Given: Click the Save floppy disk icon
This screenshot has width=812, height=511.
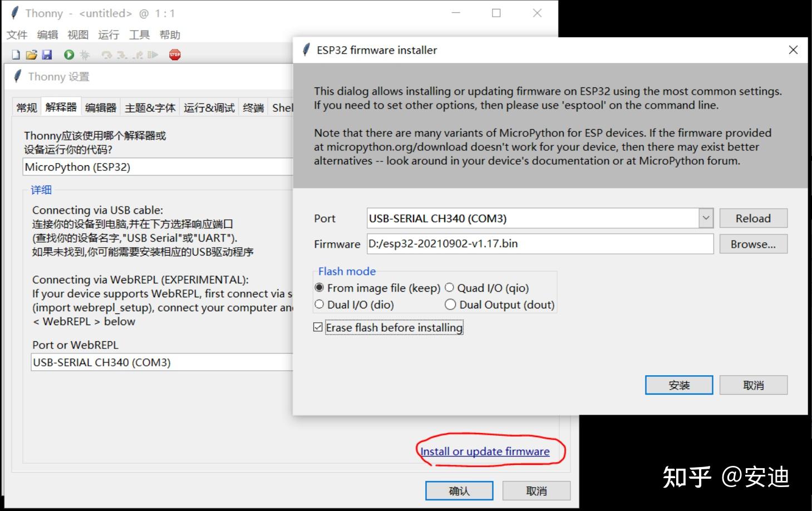Looking at the screenshot, I should (47, 55).
